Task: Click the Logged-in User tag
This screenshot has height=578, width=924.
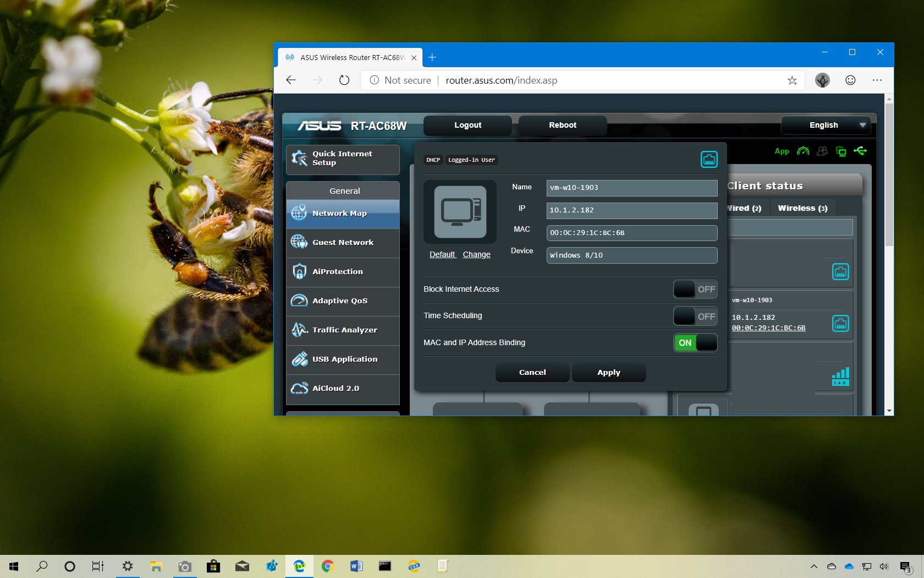Action: (471, 160)
